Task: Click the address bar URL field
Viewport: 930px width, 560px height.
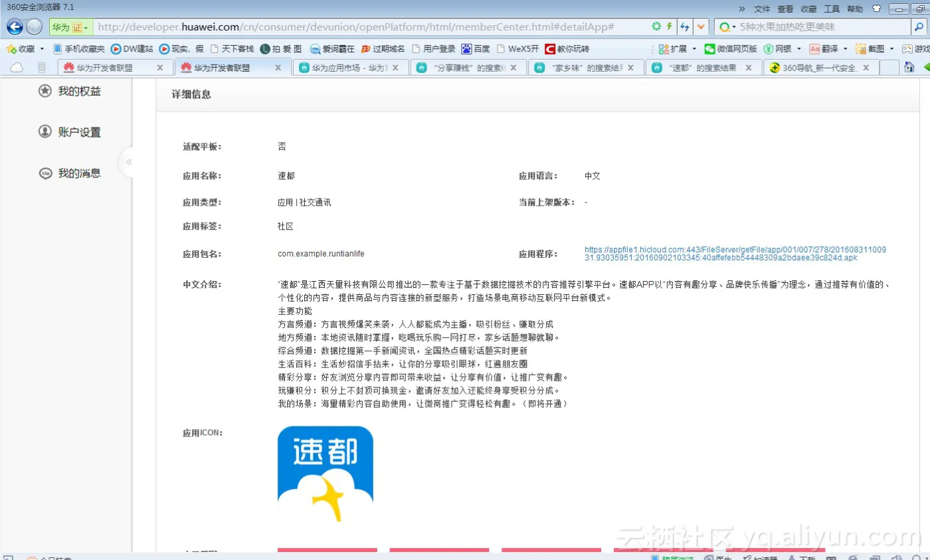Action: pyautogui.click(x=371, y=27)
